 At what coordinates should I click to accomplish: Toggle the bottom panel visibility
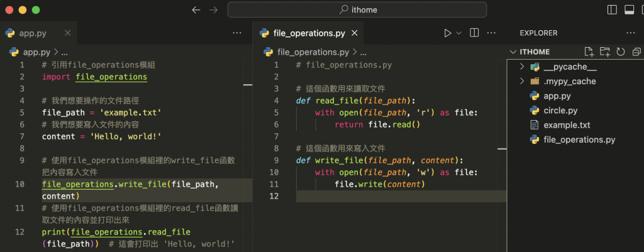click(x=629, y=9)
